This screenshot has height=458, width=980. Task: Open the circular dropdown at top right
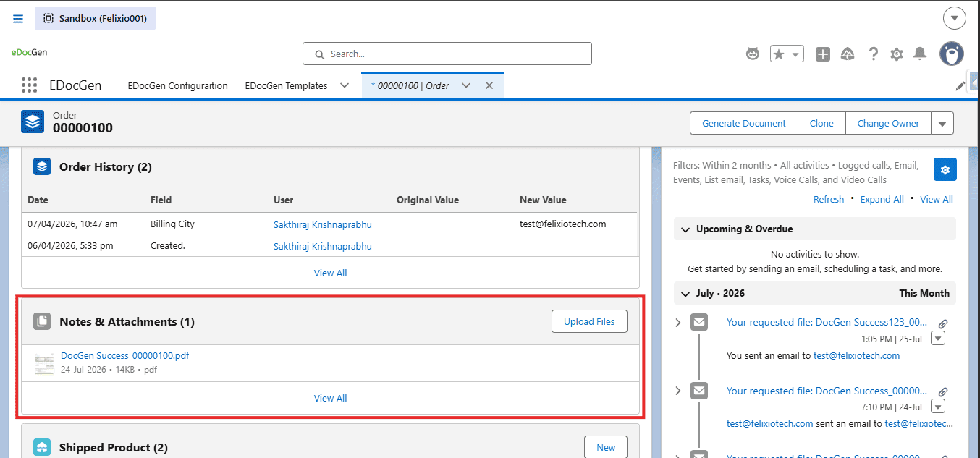point(954,18)
